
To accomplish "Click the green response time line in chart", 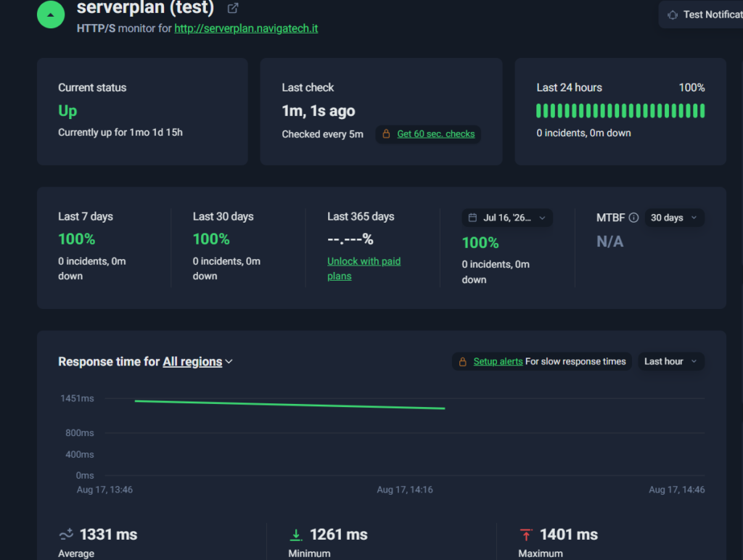I will click(x=290, y=405).
